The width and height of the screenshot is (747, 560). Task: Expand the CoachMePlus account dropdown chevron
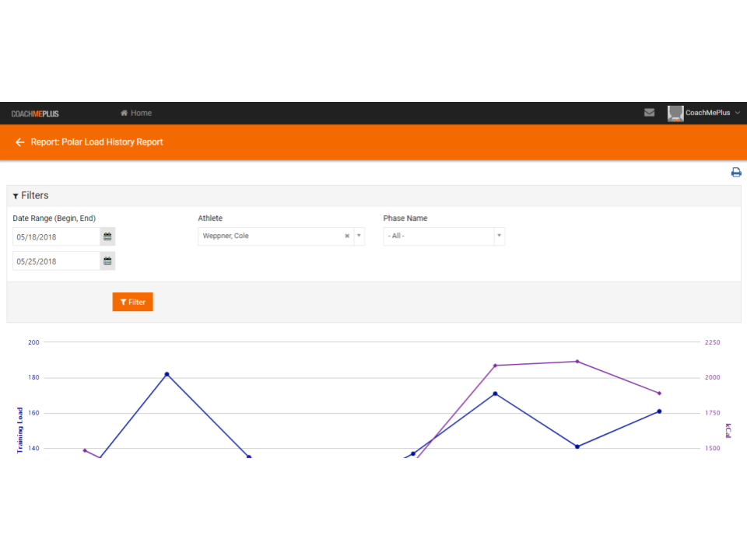coord(738,113)
